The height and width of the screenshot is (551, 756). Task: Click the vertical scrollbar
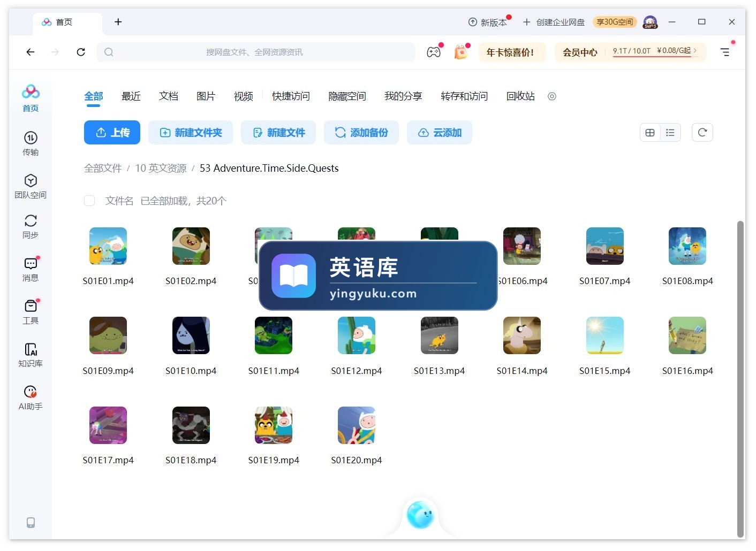point(740,379)
